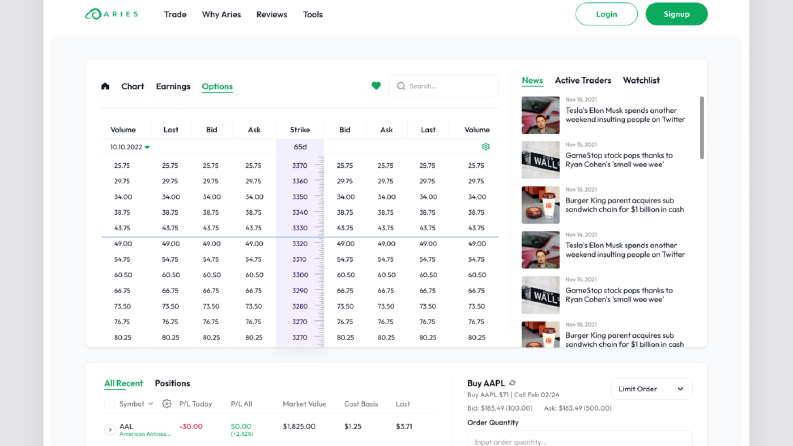
Task: Click the $1,825.00 market value
Action: [299, 426]
